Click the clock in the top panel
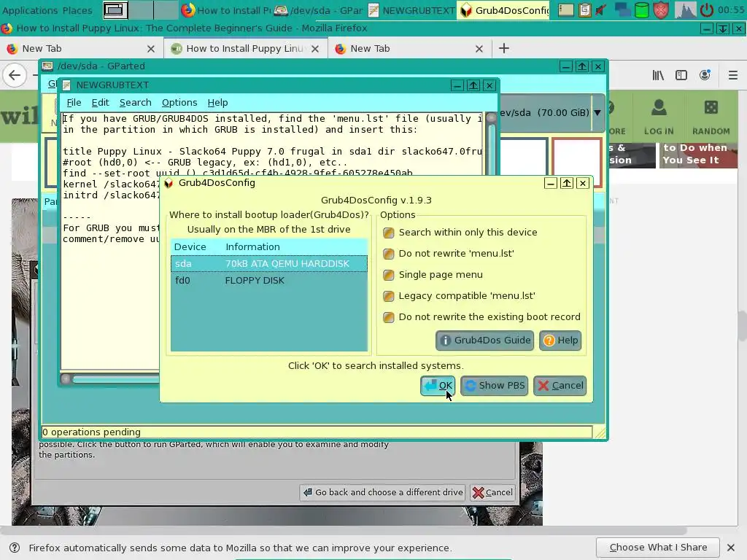Screen dimensions: 747x560 (731, 10)
